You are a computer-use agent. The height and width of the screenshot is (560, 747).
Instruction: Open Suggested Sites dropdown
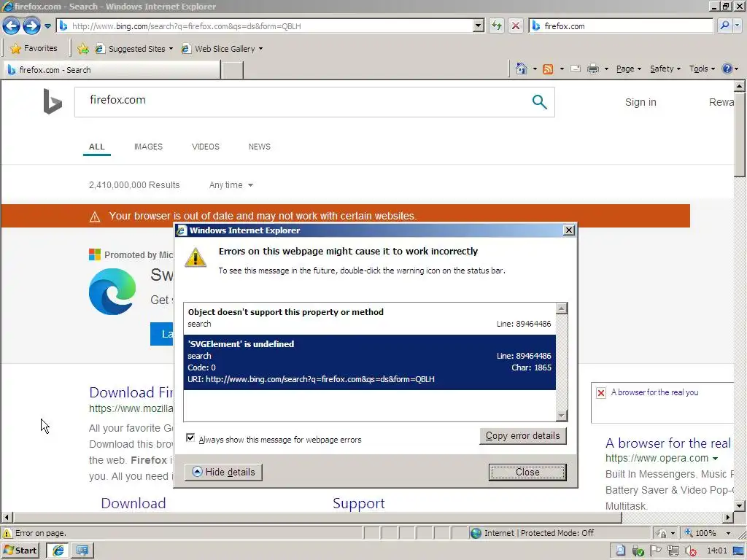click(134, 49)
